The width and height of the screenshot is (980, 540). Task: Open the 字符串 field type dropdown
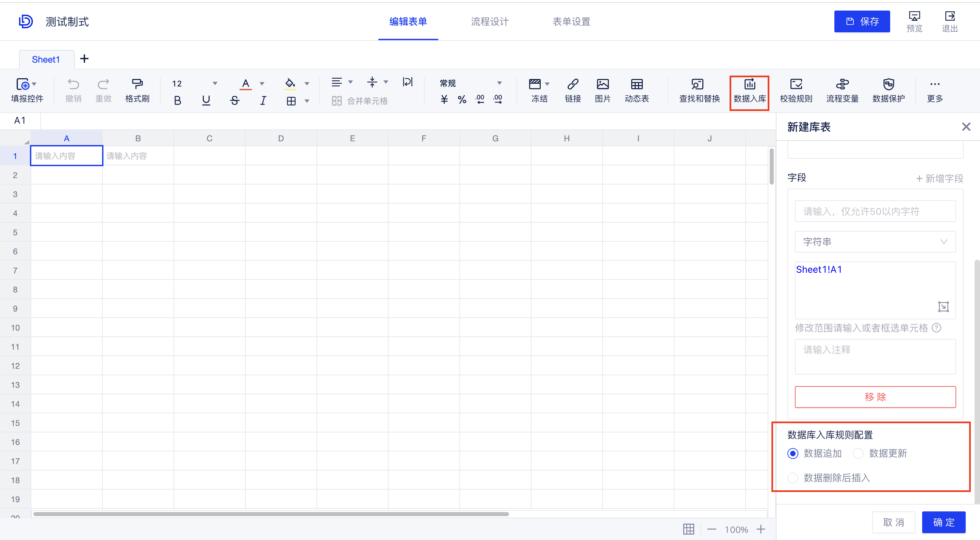(875, 242)
